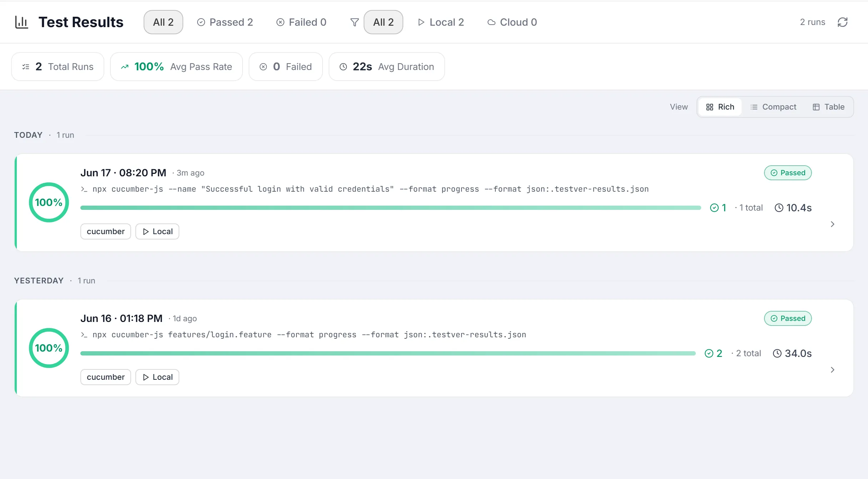The height and width of the screenshot is (479, 868).
Task: Click the 100% ring on Jun 17 run
Action: [49, 202]
